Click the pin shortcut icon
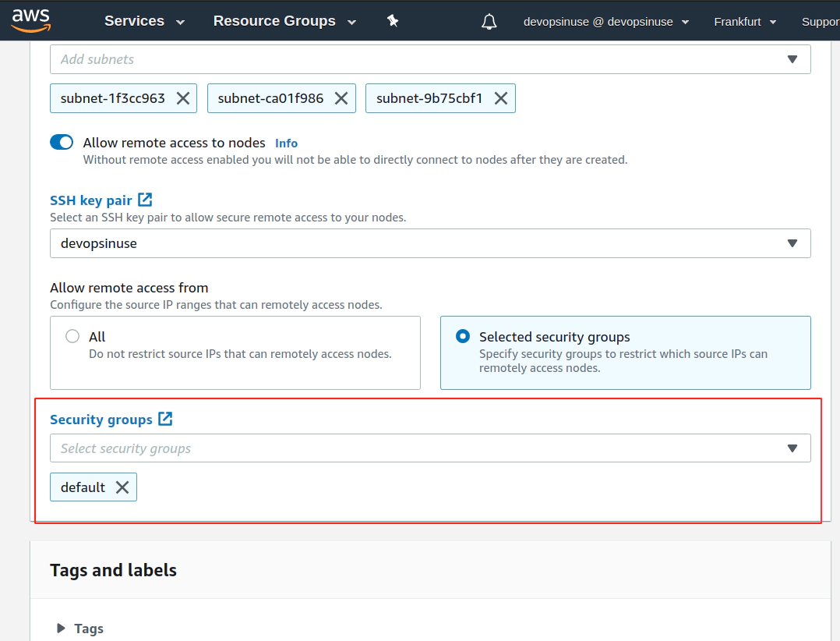This screenshot has height=641, width=840. point(393,21)
